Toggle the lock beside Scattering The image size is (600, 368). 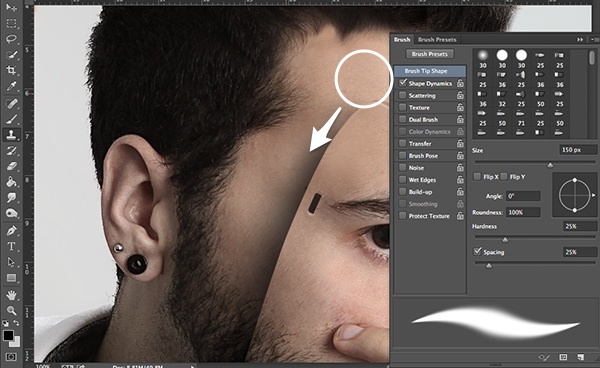[460, 95]
